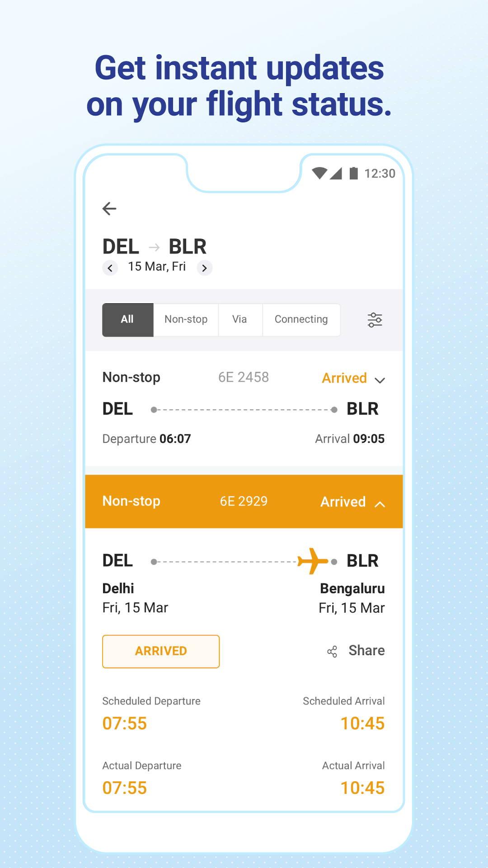
Task: Go to previous date with left chevron
Action: click(110, 268)
